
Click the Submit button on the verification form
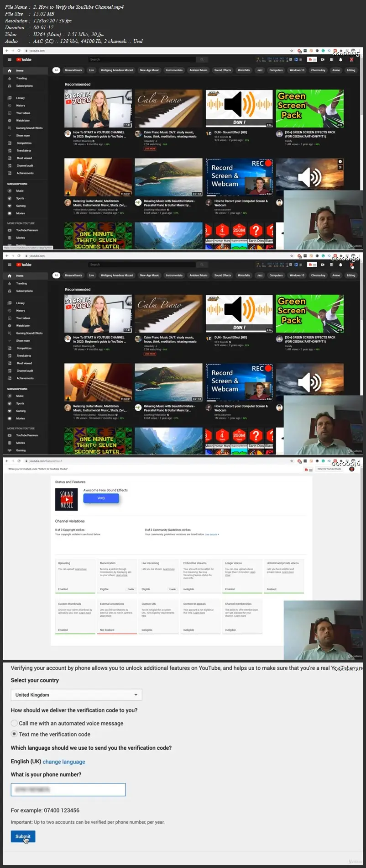point(23,836)
